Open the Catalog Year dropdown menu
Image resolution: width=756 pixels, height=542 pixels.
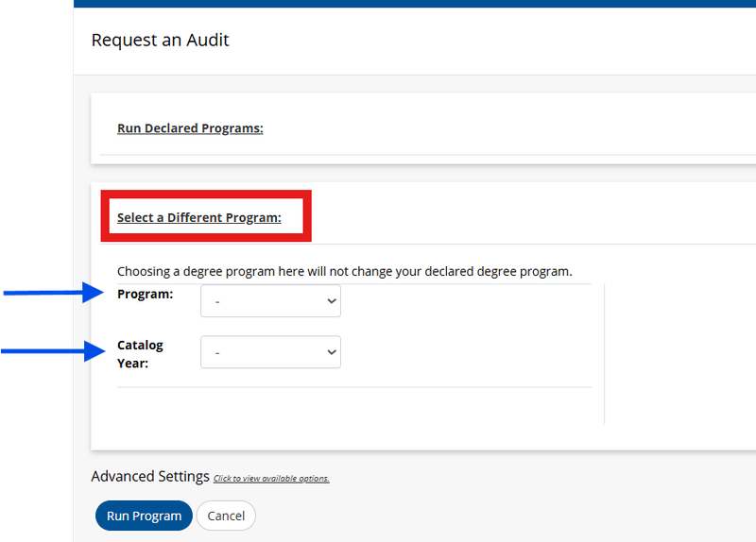click(270, 352)
